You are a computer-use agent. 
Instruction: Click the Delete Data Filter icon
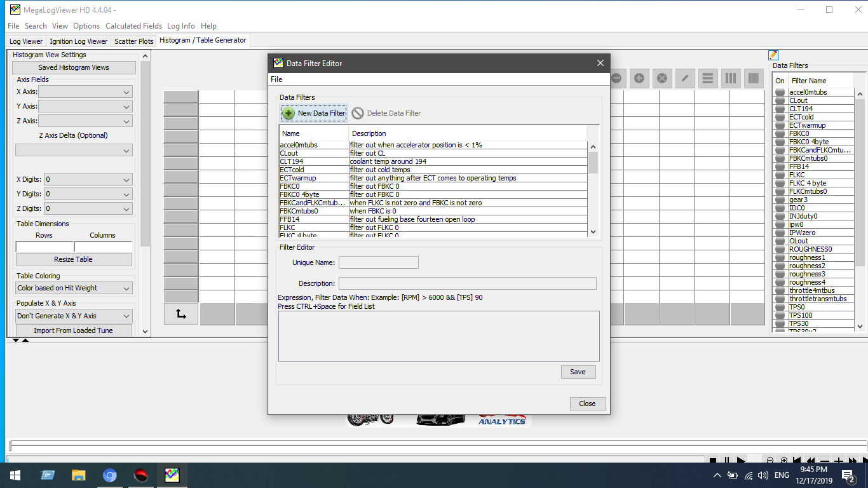(x=358, y=113)
